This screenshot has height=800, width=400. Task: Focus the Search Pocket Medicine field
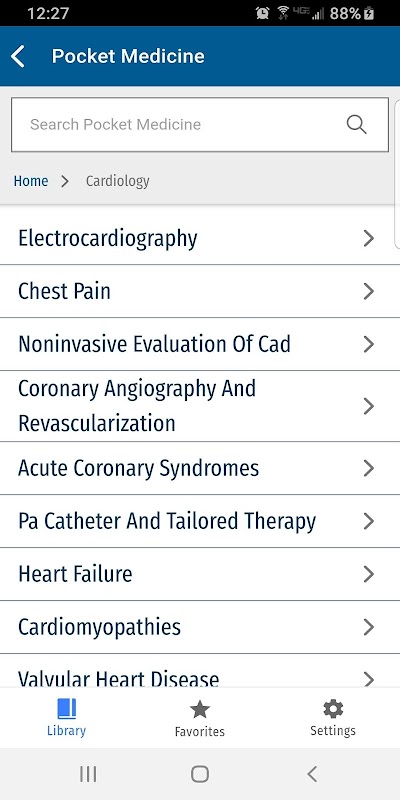coord(200,124)
